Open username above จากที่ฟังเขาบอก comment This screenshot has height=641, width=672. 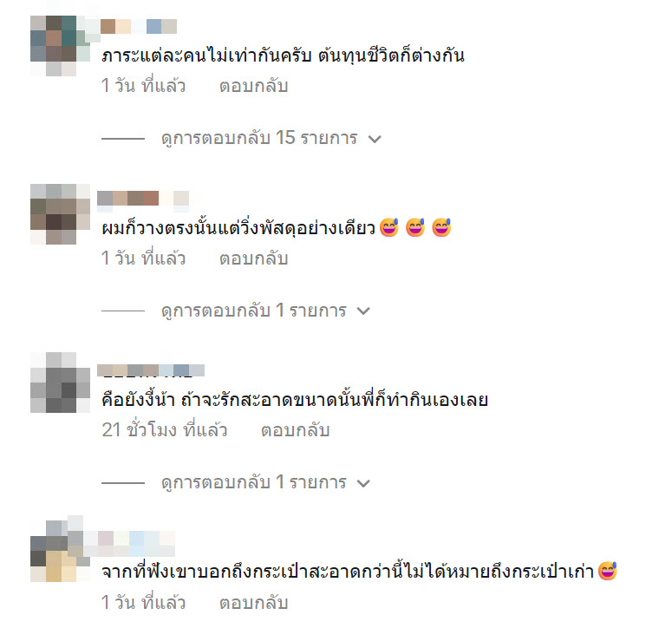tap(129, 543)
